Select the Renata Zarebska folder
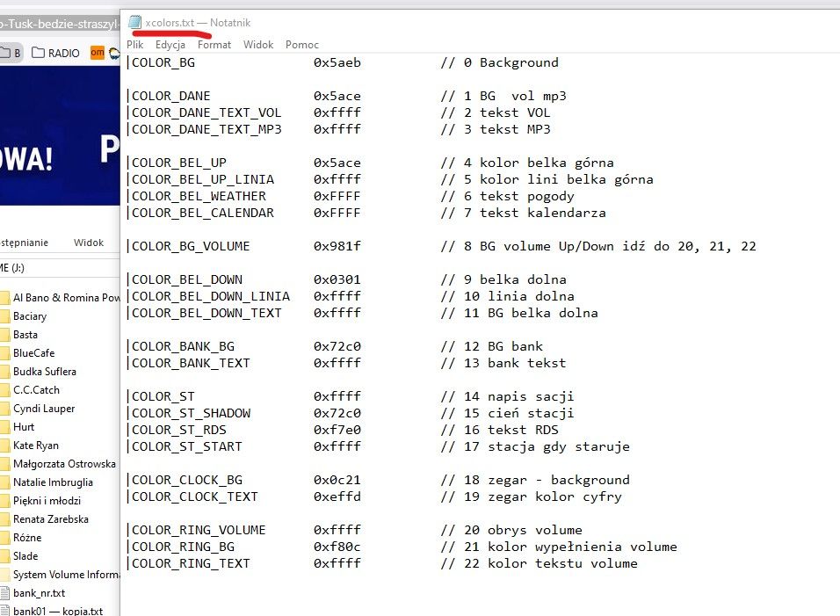 point(51,519)
